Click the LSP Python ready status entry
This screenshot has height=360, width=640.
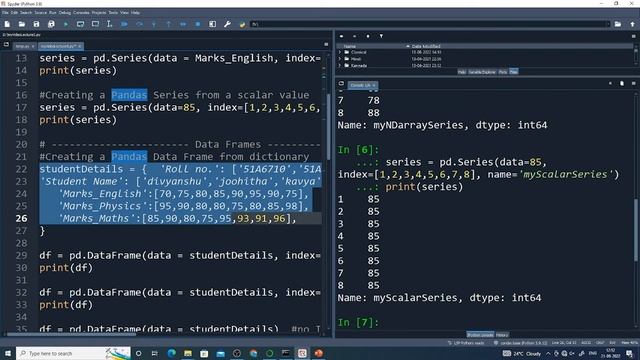tap(466, 343)
